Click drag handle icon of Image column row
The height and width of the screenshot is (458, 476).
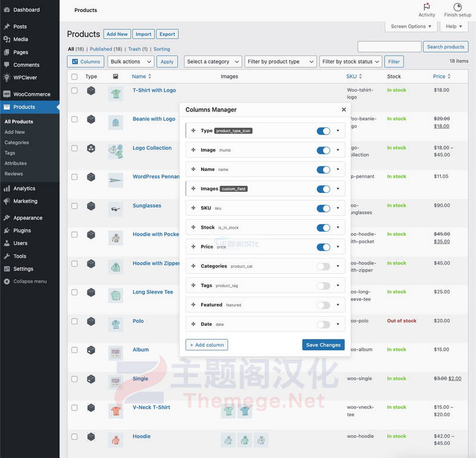pos(193,150)
